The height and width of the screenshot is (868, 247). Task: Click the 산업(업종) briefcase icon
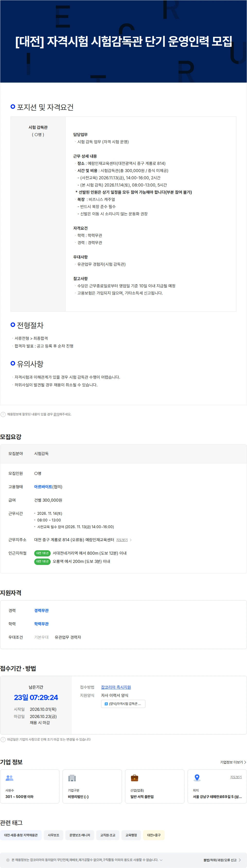point(135,778)
